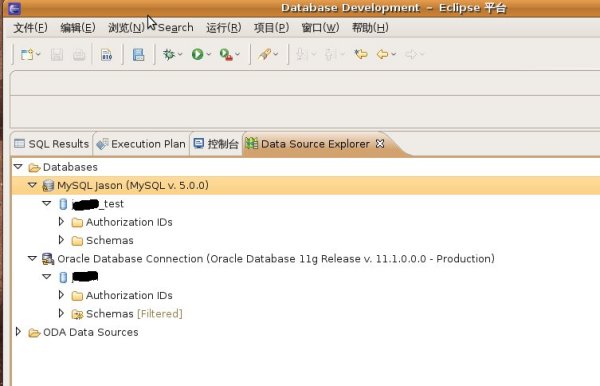600x386 pixels.
Task: Collapse the redacted Oracle database node
Action: point(47,277)
